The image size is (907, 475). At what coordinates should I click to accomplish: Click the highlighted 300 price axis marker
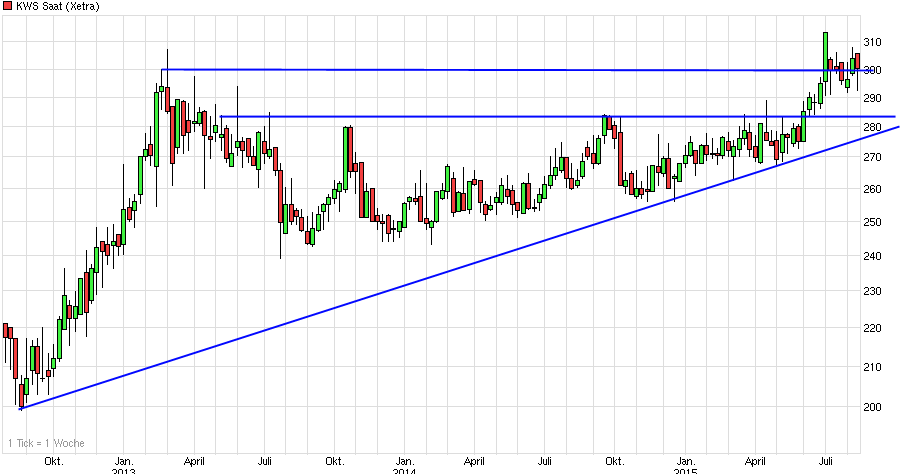(x=874, y=70)
